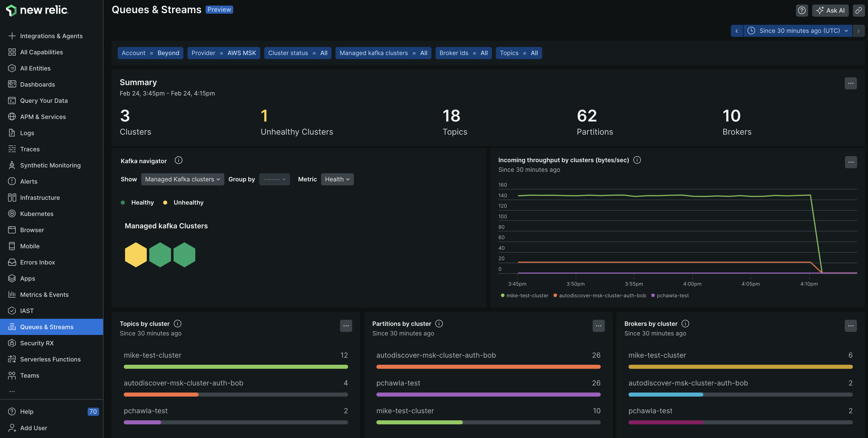Open Partitions by cluster ellipsis menu

click(598, 326)
